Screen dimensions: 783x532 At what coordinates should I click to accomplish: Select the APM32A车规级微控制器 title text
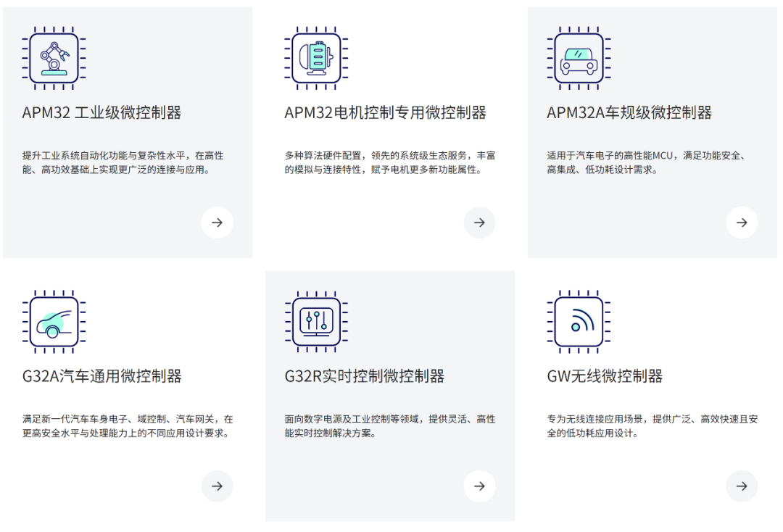coord(630,113)
